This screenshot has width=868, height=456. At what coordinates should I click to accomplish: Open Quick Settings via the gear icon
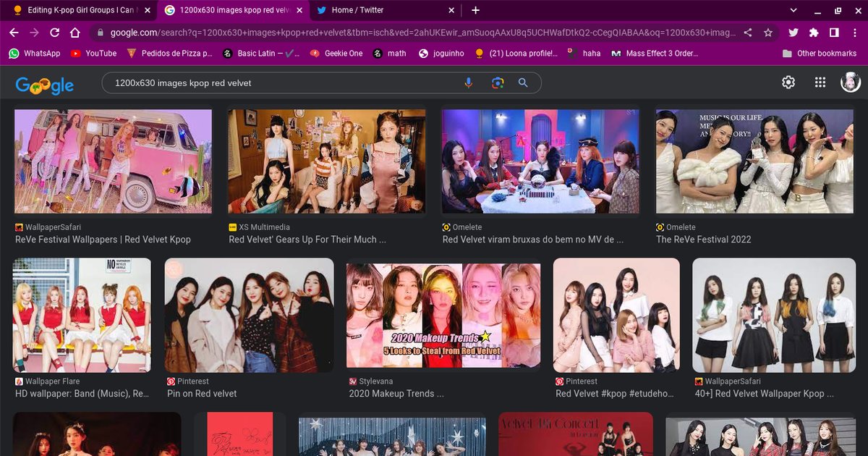[788, 82]
